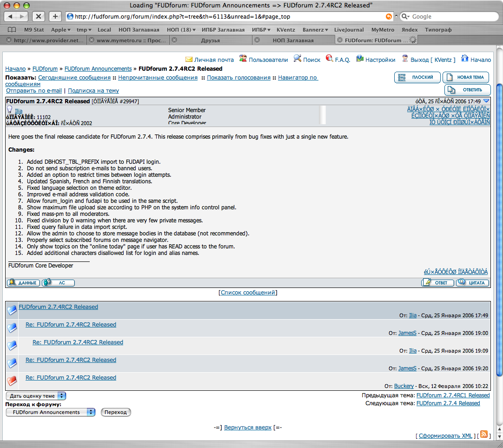The image size is (503, 448).
Task: Click the envelope icon for Личная почта
Action: (x=189, y=60)
